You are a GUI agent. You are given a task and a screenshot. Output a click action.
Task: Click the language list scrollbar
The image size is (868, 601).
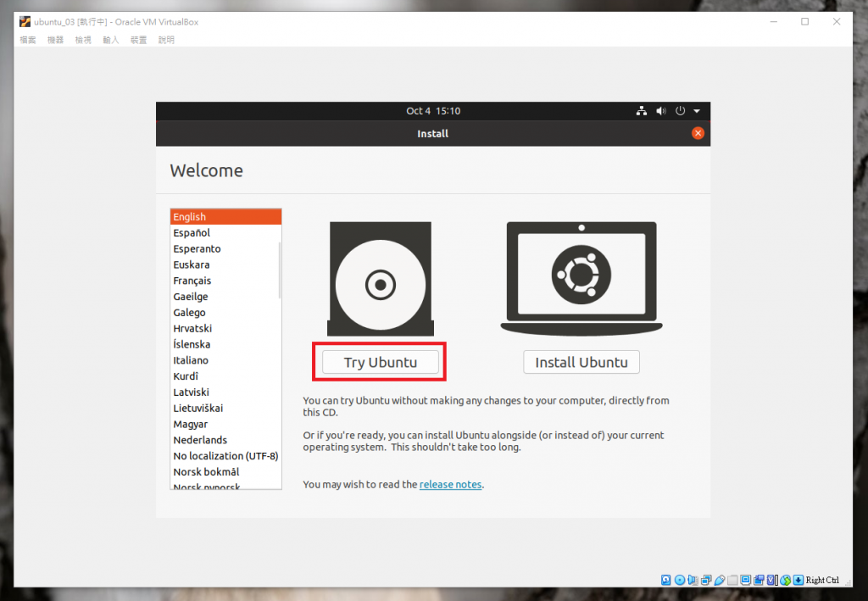point(279,270)
